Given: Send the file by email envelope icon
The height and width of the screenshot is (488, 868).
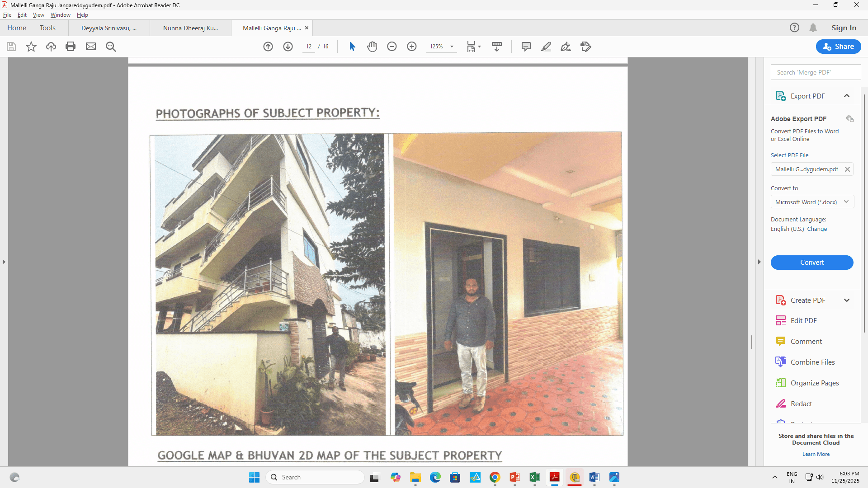Looking at the screenshot, I should 91,47.
